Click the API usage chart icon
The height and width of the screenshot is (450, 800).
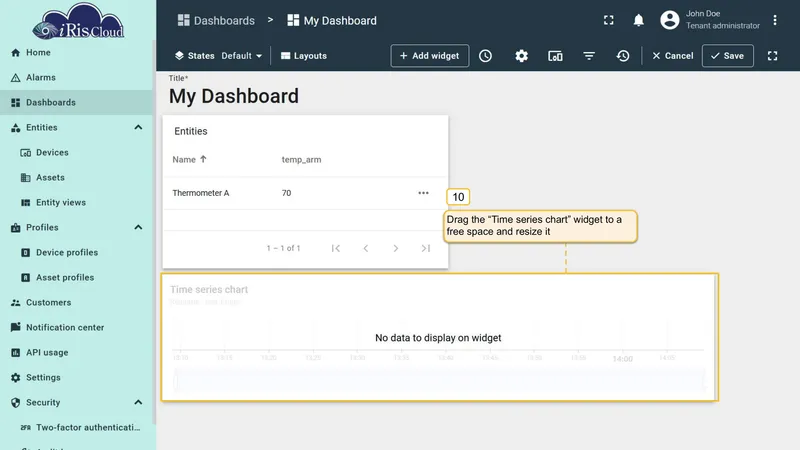tap(16, 353)
